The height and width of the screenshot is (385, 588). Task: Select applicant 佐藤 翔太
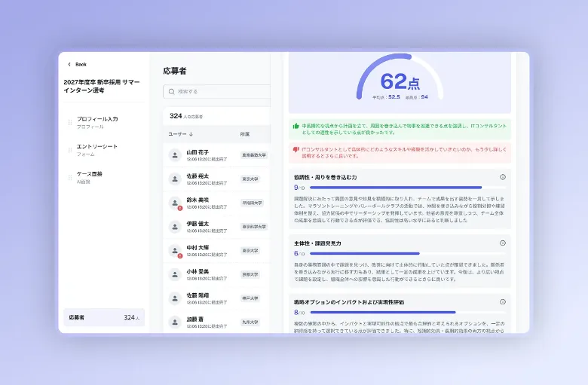pyautogui.click(x=217, y=179)
